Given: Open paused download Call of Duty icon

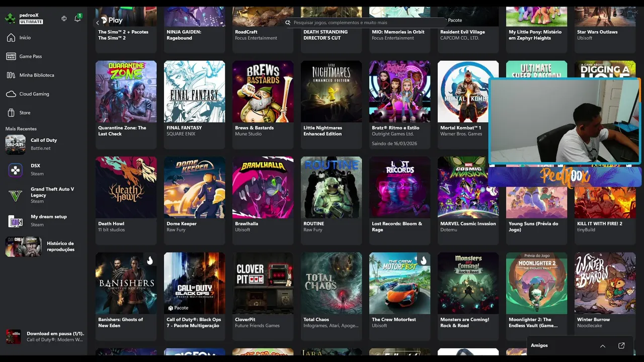Looking at the screenshot, I should point(13,336).
